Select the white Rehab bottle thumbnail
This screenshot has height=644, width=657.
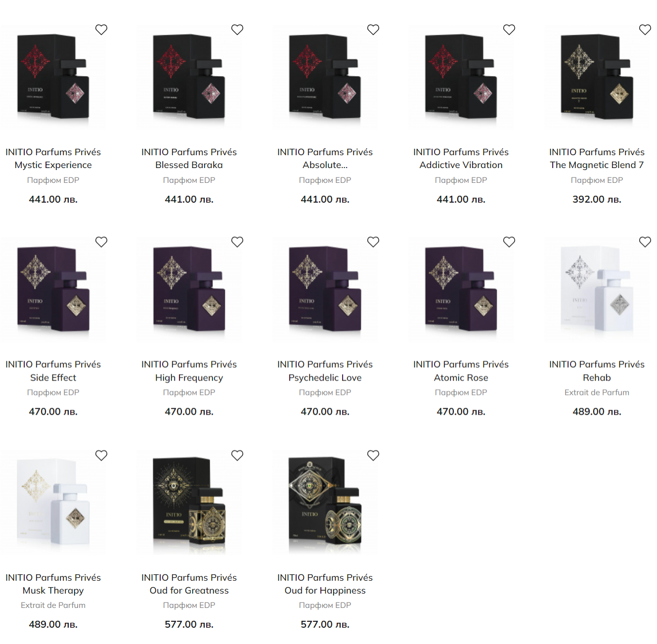click(597, 289)
